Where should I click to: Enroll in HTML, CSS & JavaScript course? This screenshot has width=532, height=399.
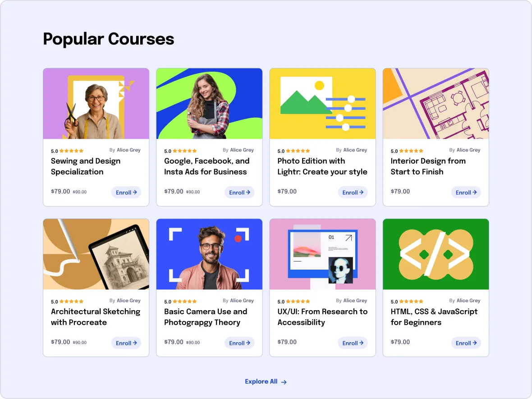[x=466, y=343]
